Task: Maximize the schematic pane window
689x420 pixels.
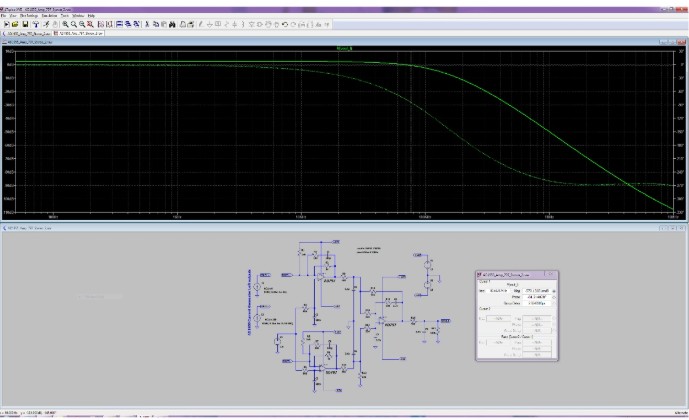Action: tap(672, 228)
